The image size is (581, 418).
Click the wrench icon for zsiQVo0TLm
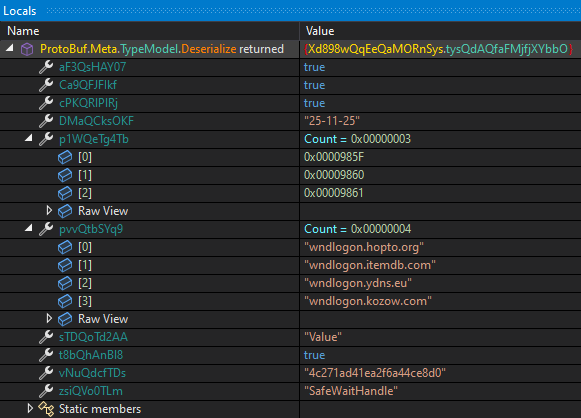pos(46,391)
